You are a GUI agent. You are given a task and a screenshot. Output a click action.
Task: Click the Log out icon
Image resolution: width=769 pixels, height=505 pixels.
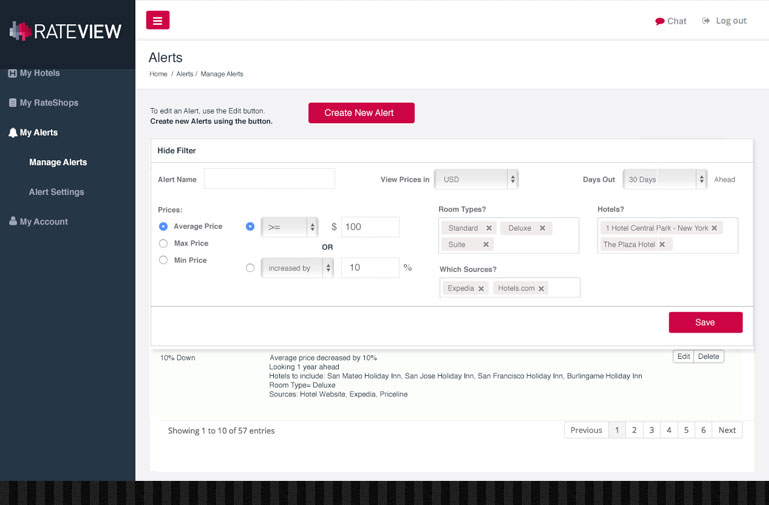[706, 20]
